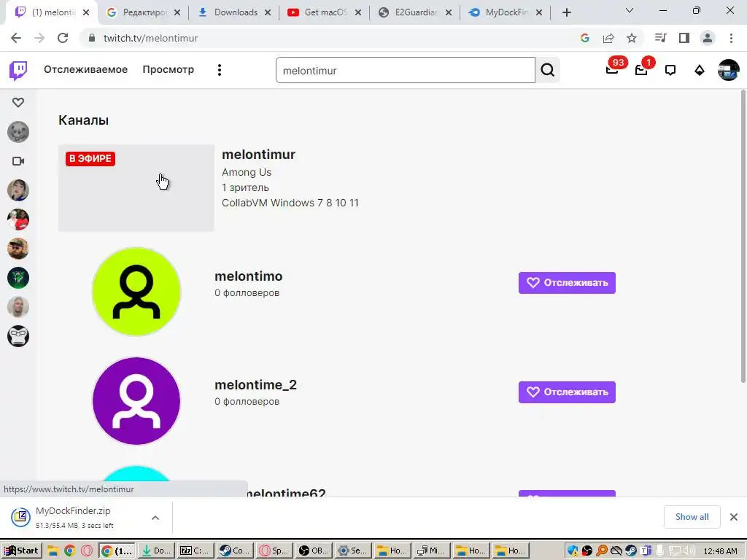Open the melontimo channel name
The height and width of the screenshot is (560, 747).
pyautogui.click(x=248, y=276)
